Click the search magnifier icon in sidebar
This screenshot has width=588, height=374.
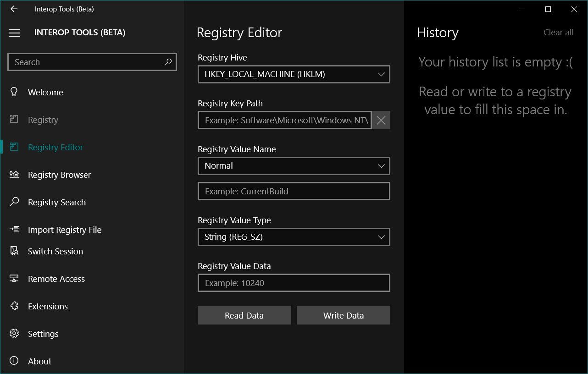point(168,62)
